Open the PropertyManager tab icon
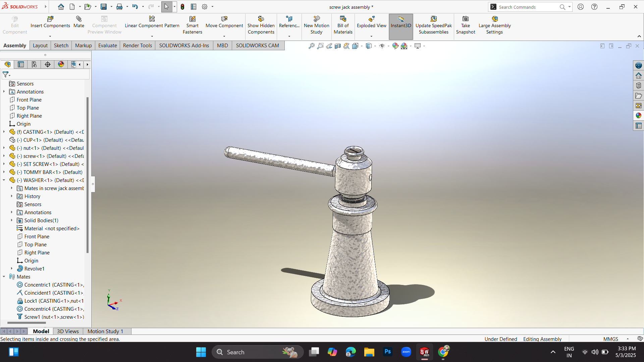644x362 pixels. (21, 64)
